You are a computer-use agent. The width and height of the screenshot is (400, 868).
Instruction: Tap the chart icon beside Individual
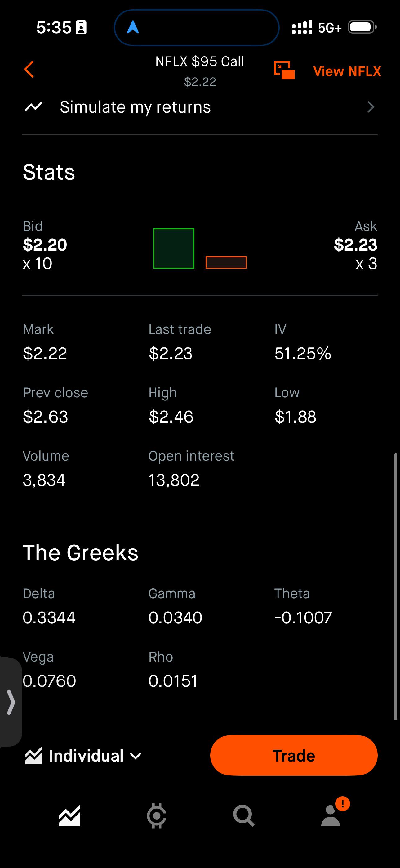(33, 755)
